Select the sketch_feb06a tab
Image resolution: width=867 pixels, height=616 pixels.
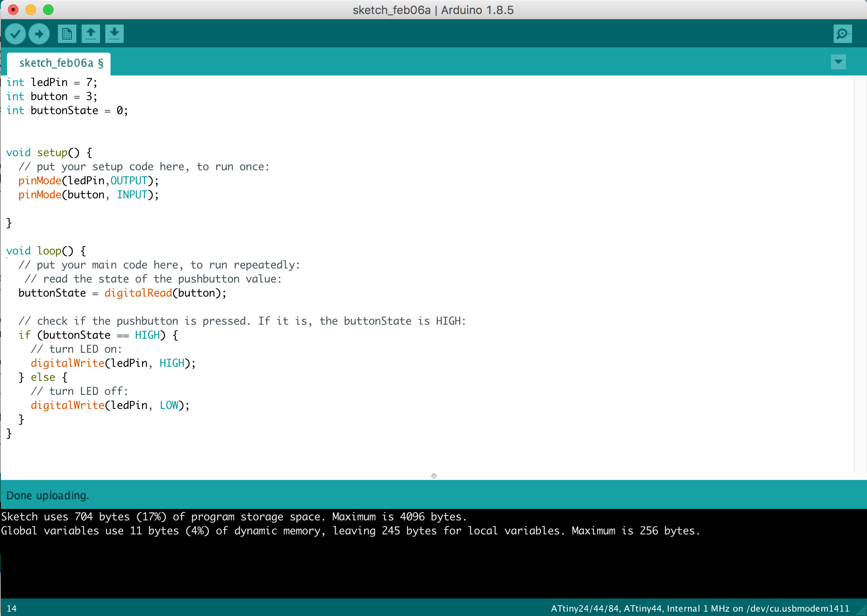[x=59, y=63]
